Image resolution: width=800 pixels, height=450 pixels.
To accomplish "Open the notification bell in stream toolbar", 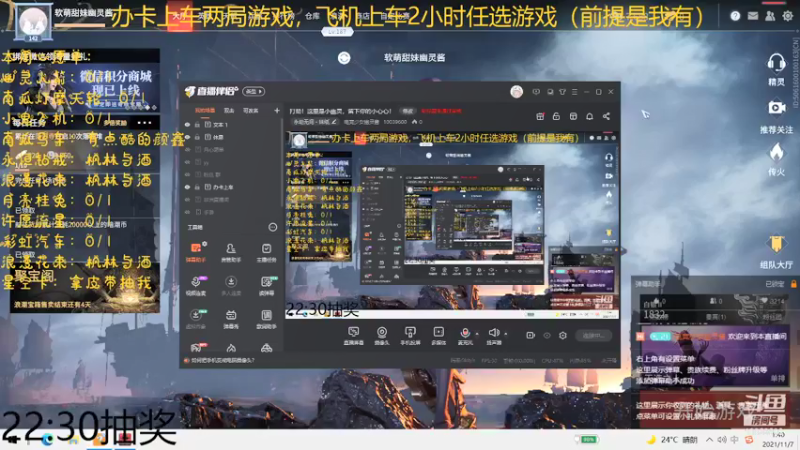I will [x=589, y=116].
